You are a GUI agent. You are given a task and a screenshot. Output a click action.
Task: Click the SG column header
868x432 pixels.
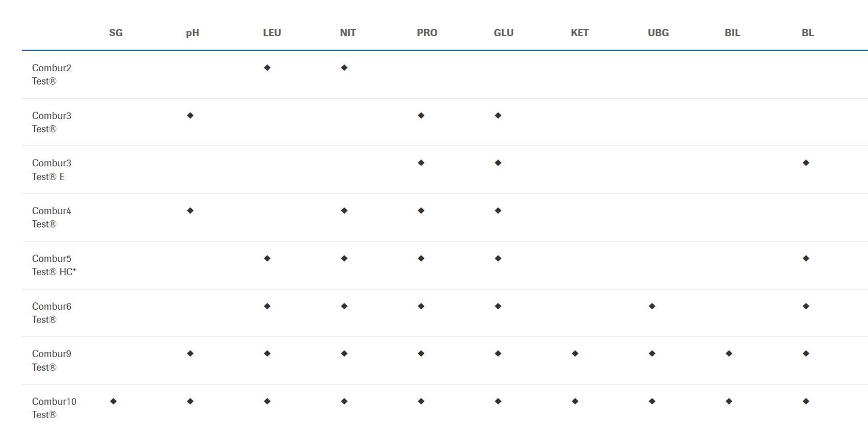(x=116, y=33)
